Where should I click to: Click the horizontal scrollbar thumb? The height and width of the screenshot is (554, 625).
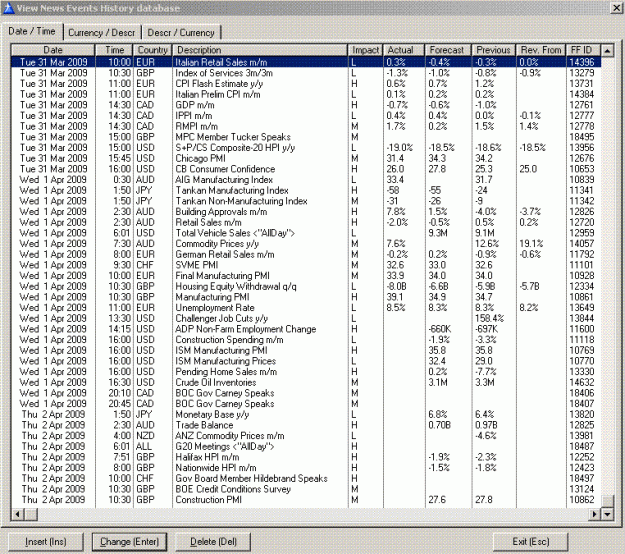(x=31, y=514)
